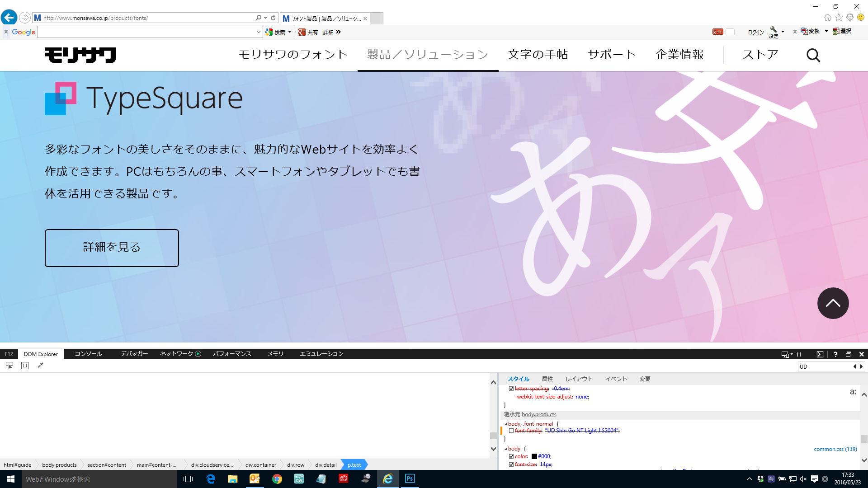
Task: Enable the font-family property checkbox
Action: coord(511,431)
